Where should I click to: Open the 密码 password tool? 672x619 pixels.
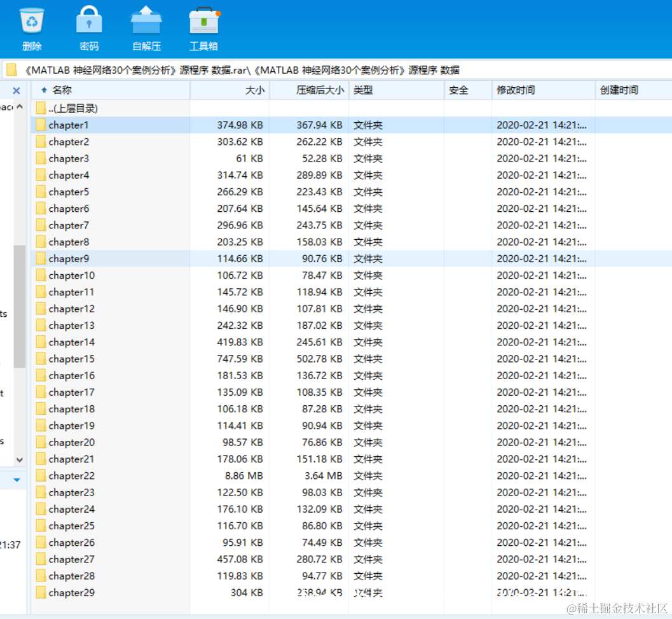click(89, 29)
